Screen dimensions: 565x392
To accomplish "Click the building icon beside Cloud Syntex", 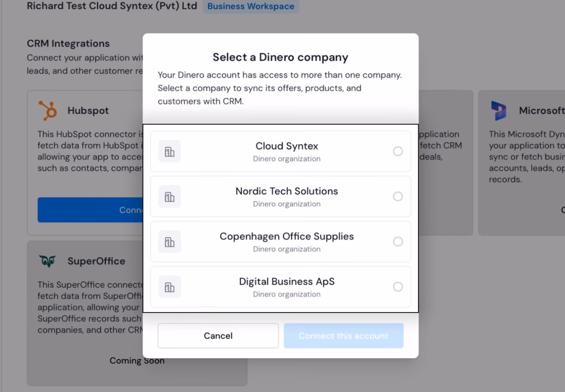I will point(169,151).
